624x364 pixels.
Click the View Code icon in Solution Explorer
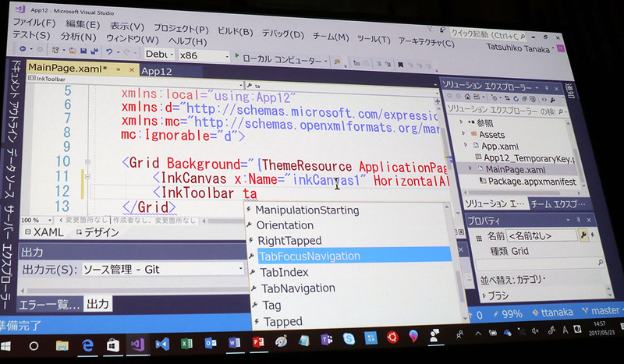click(x=544, y=100)
